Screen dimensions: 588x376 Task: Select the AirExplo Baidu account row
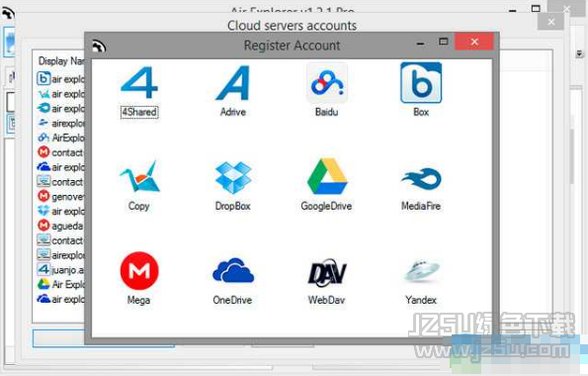tap(60, 138)
